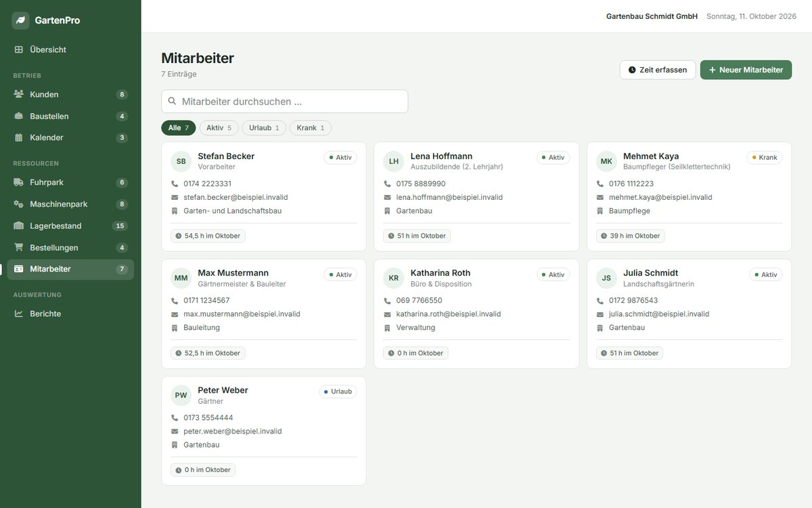Click department text Garten- und Landschaftsbau
Image resolution: width=812 pixels, height=508 pixels.
click(233, 211)
